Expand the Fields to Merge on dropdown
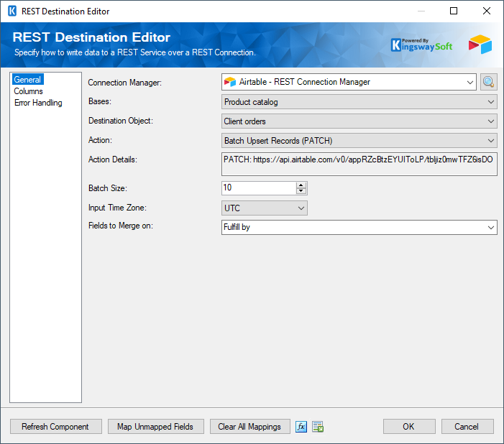The width and height of the screenshot is (504, 444). (359, 227)
